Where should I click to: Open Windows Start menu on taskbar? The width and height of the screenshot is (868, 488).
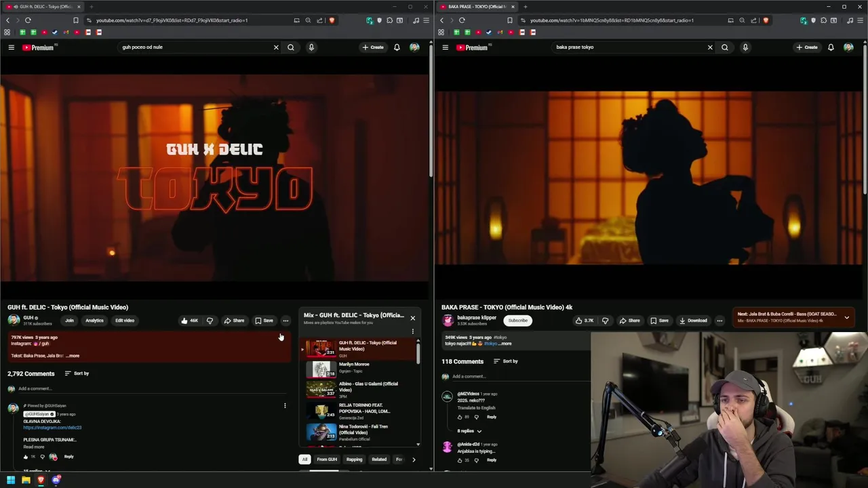click(x=11, y=480)
